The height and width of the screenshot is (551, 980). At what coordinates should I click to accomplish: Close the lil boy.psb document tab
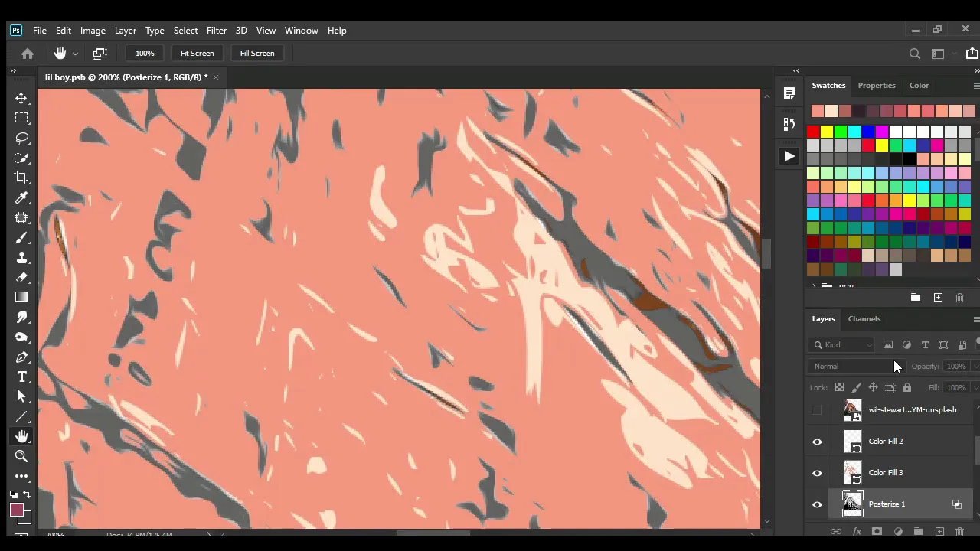point(216,77)
